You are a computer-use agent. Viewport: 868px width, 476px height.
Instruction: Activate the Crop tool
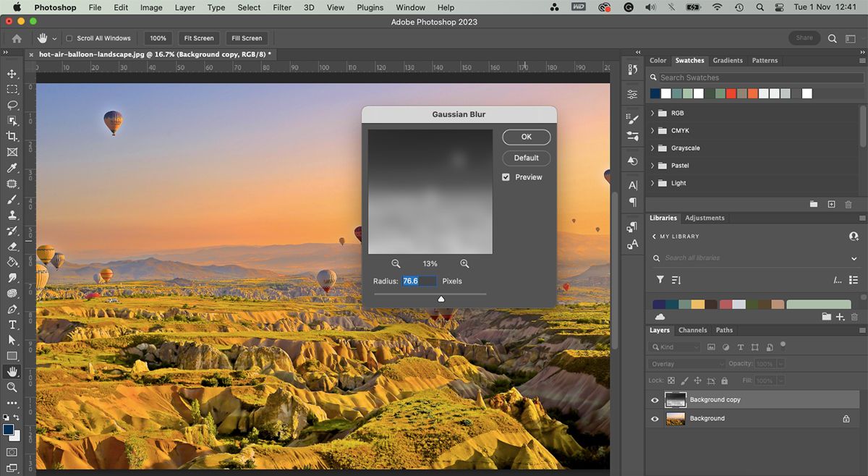12,136
